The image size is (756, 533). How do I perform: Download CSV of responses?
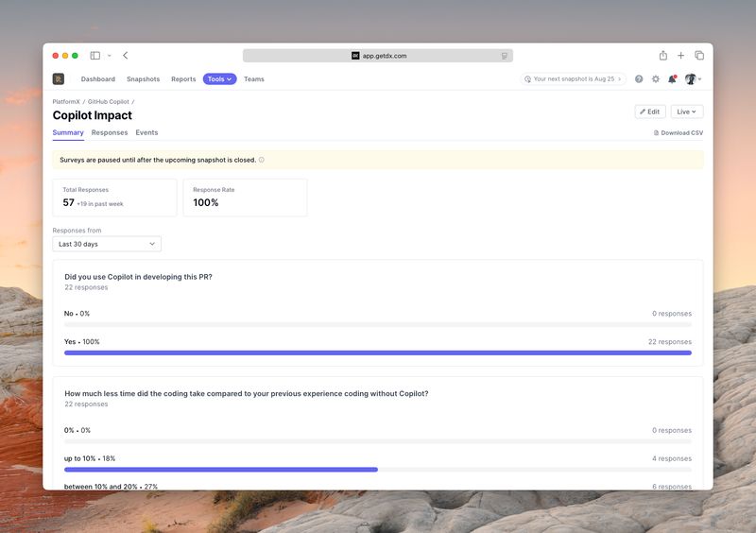tap(679, 133)
